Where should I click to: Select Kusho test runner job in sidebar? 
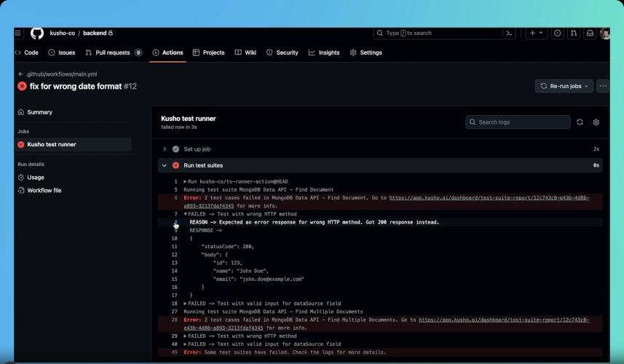[74, 144]
